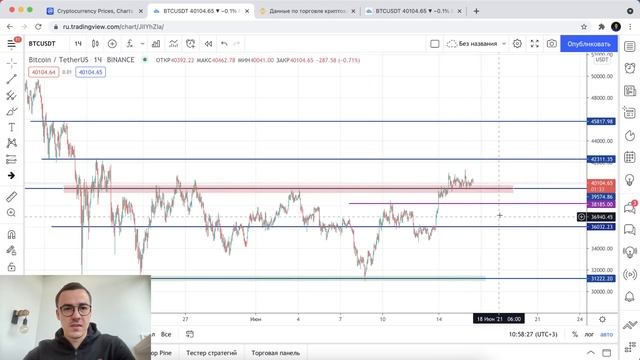
Task: Open the Тестер стратегий tab
Action: click(211, 353)
